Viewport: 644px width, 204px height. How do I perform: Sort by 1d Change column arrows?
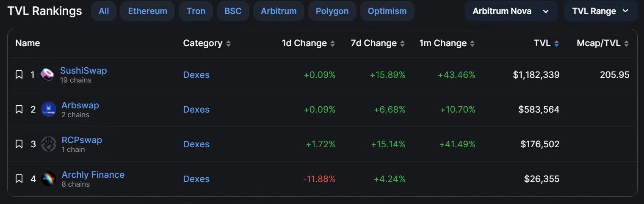pos(332,43)
